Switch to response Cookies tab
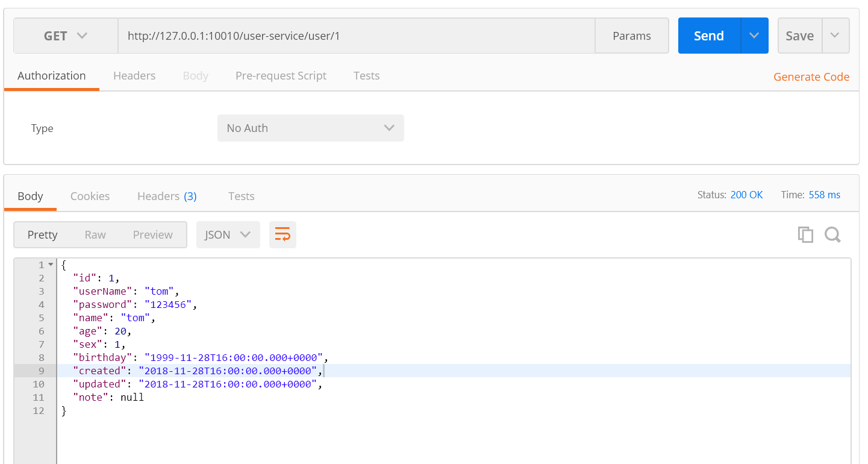Image resolution: width=868 pixels, height=464 pixels. click(x=90, y=196)
